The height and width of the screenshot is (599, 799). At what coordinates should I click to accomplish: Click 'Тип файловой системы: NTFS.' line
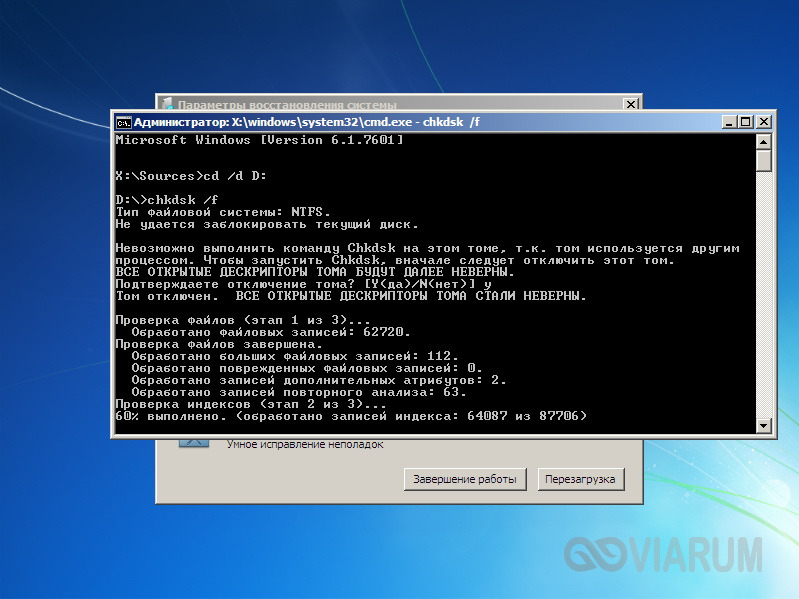tap(223, 212)
